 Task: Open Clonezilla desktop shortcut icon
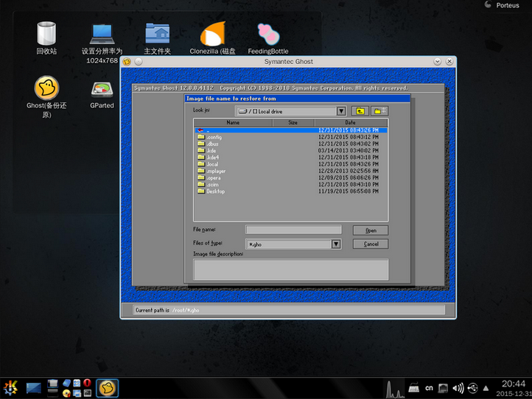213,35
